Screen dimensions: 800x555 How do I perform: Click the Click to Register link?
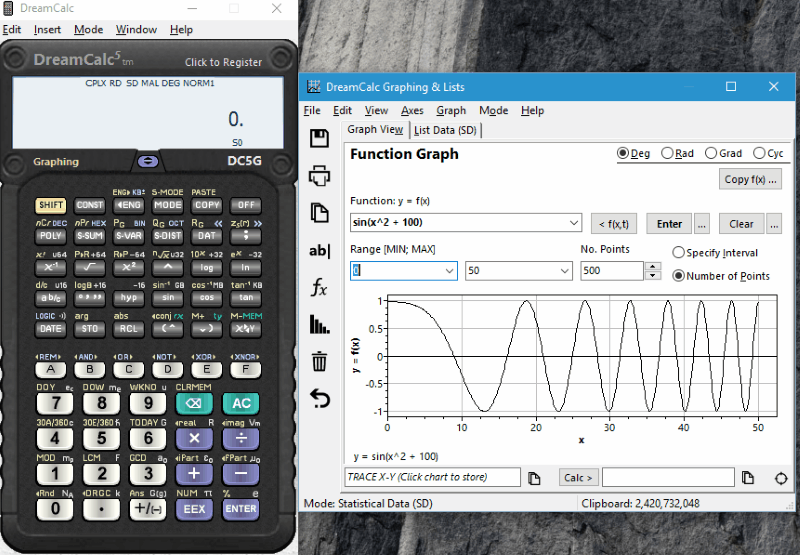[223, 62]
